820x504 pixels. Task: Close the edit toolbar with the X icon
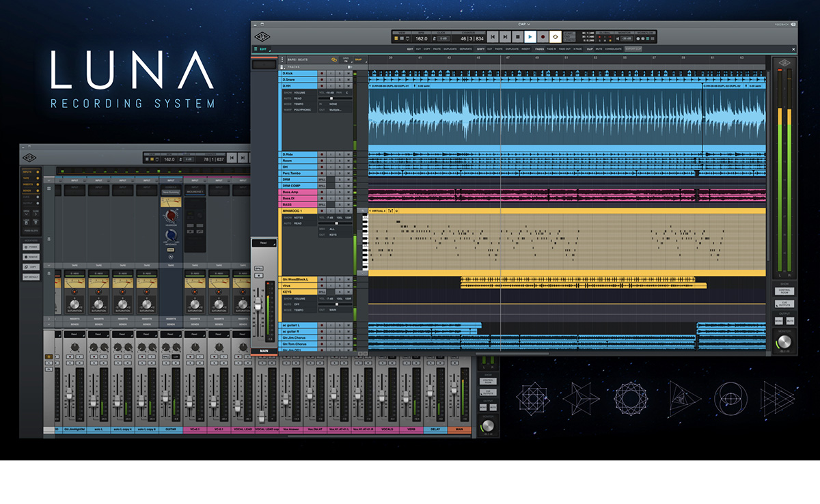[x=793, y=49]
